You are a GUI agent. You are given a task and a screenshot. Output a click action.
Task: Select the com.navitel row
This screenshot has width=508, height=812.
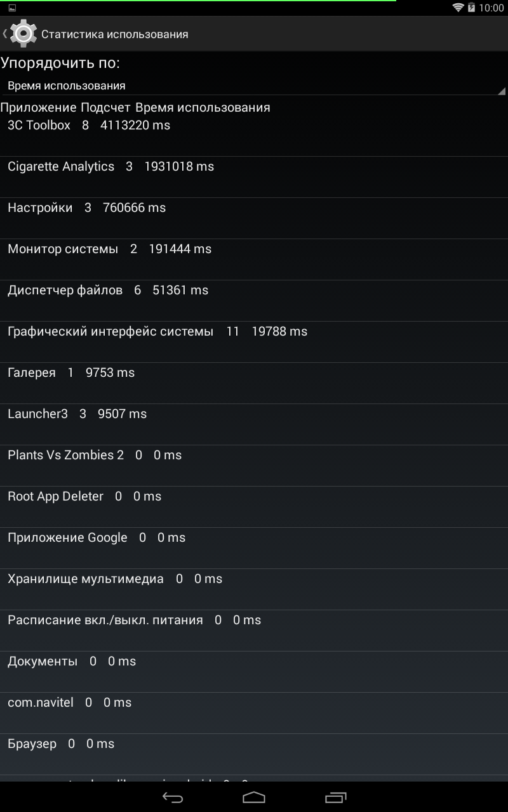click(x=254, y=712)
